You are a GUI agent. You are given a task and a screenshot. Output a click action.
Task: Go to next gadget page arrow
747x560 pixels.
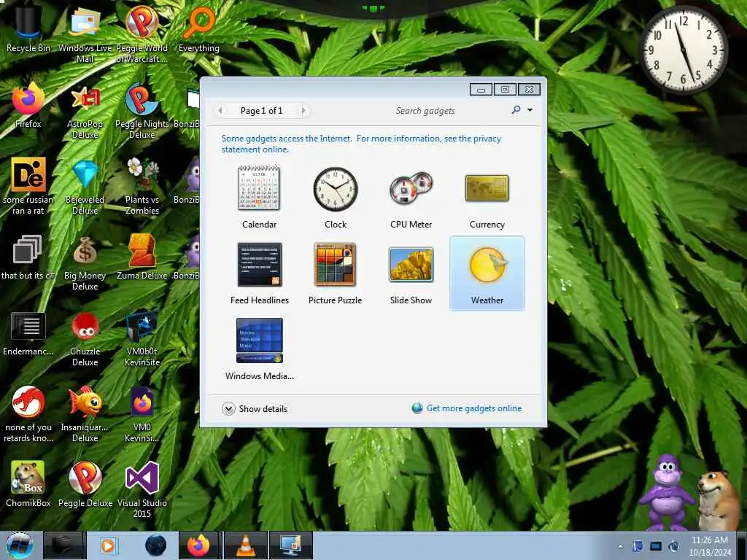tap(303, 111)
